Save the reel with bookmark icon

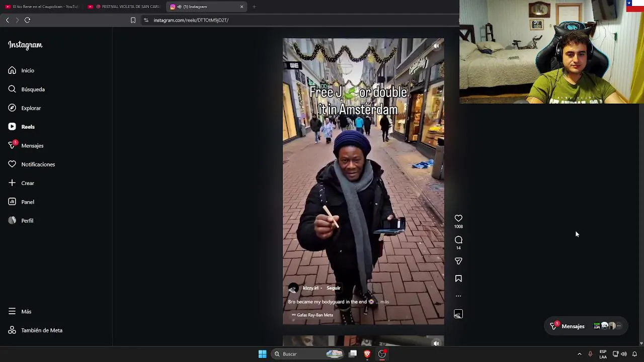[458, 279]
